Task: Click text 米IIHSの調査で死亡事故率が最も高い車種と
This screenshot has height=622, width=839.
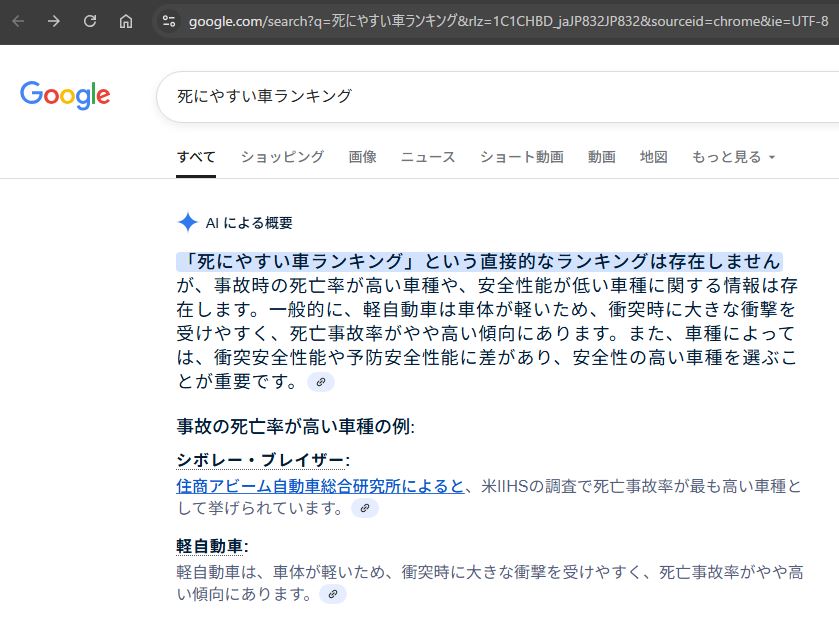Action: [641, 486]
